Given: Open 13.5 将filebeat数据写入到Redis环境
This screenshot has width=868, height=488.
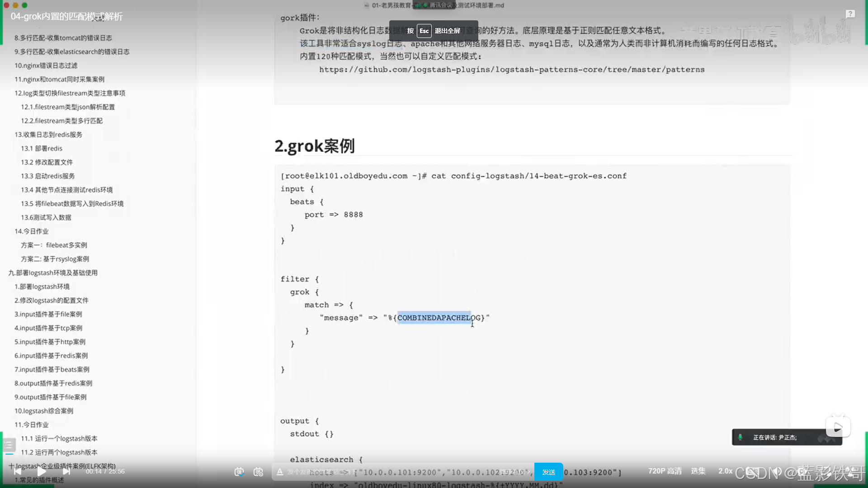Looking at the screenshot, I should 72,204.
